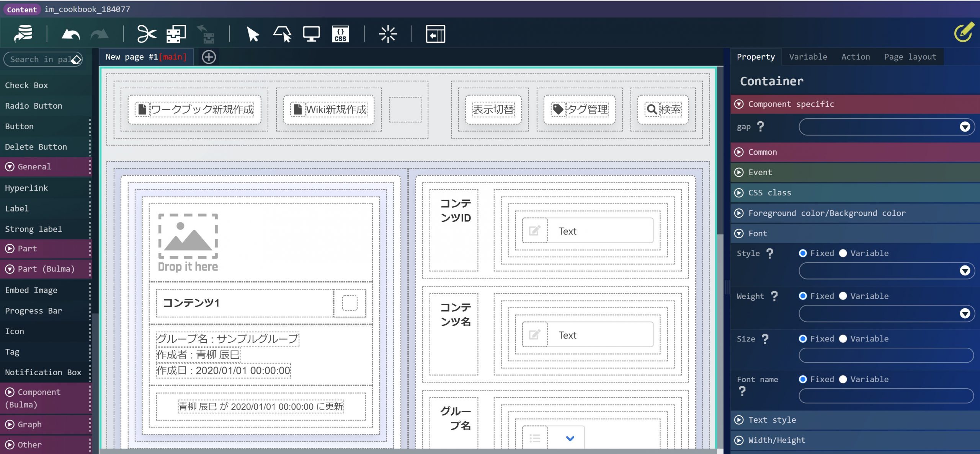Expand the Common property section
The height and width of the screenshot is (454, 980).
pyautogui.click(x=762, y=152)
